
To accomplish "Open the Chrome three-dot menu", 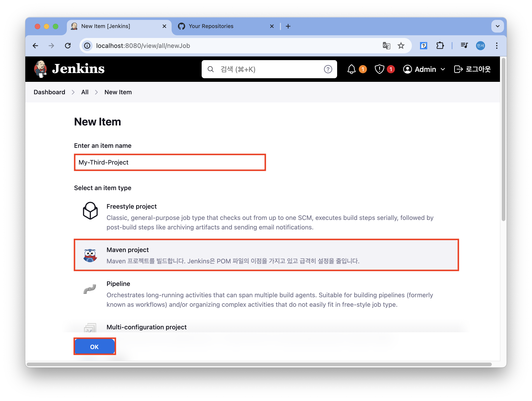I will click(496, 46).
